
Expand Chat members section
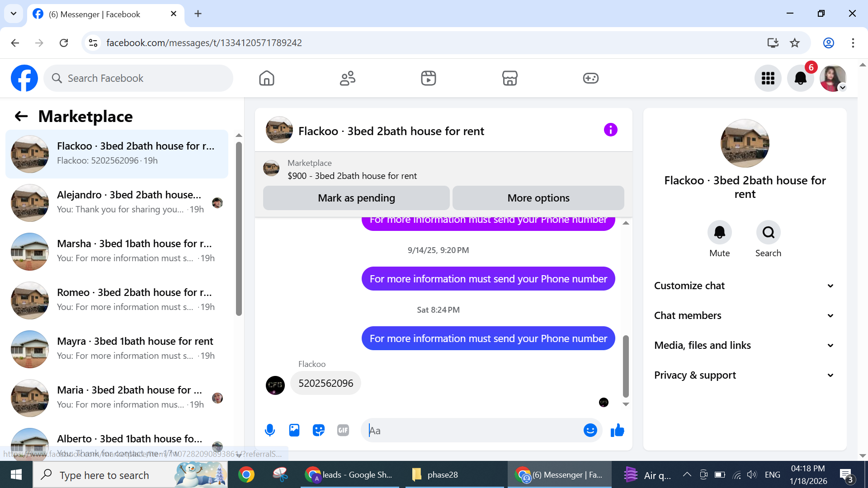point(744,315)
